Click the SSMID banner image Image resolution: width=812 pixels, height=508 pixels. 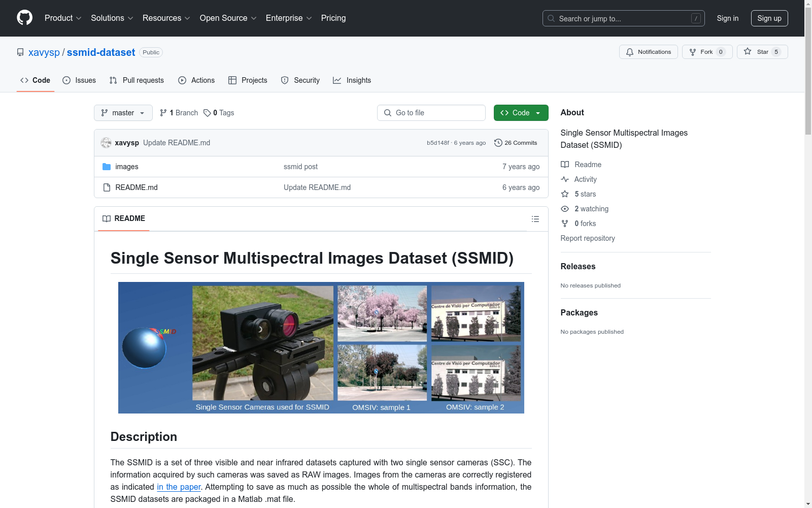click(321, 347)
